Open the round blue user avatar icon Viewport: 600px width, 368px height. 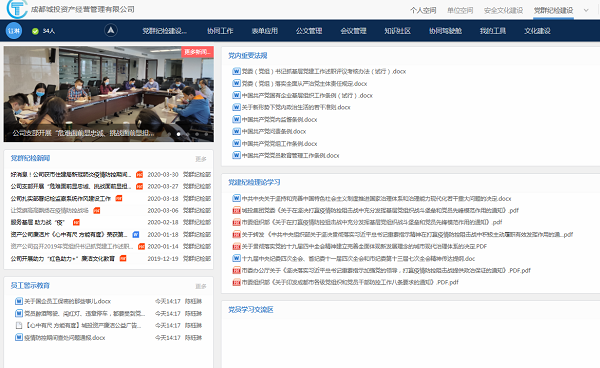pyautogui.click(x=14, y=31)
